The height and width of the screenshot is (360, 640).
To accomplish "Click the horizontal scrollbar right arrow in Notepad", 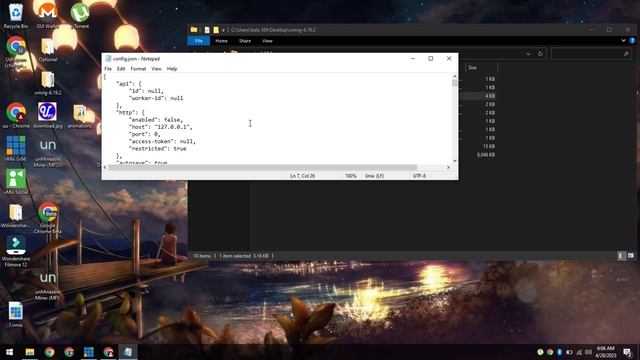I will [x=448, y=167].
